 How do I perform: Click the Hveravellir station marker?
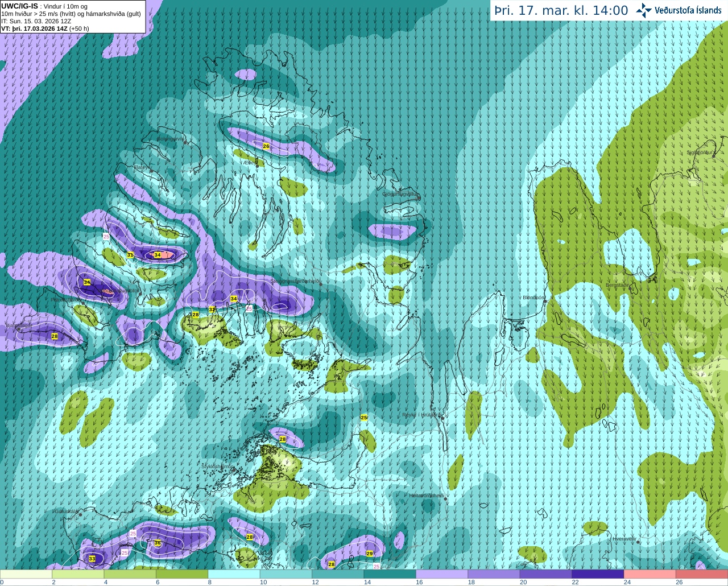tap(638, 542)
